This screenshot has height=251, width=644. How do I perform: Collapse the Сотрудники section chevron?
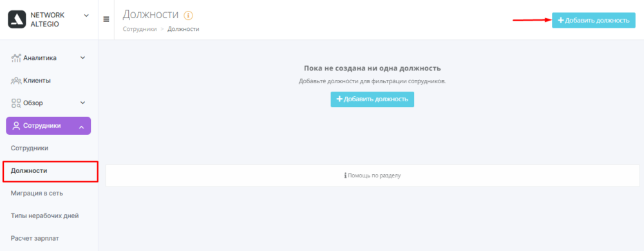coord(81,128)
